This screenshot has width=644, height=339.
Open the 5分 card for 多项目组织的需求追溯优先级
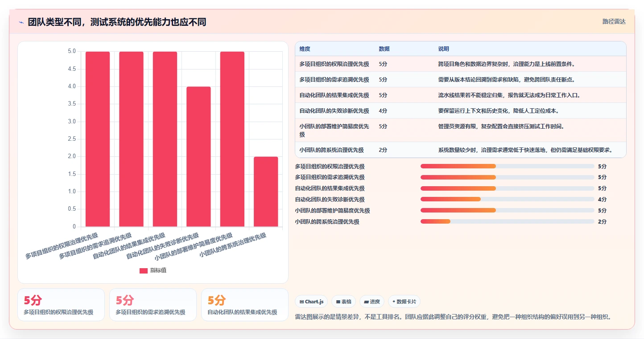[153, 305]
